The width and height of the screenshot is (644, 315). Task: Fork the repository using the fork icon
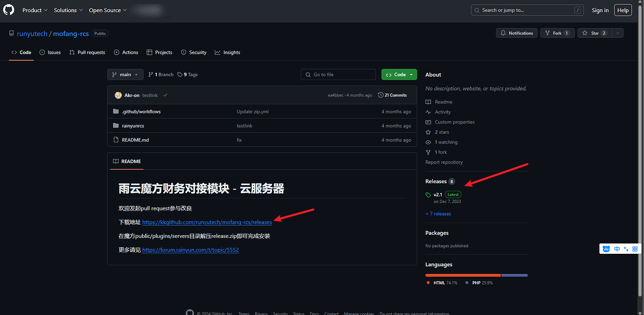(x=548, y=33)
